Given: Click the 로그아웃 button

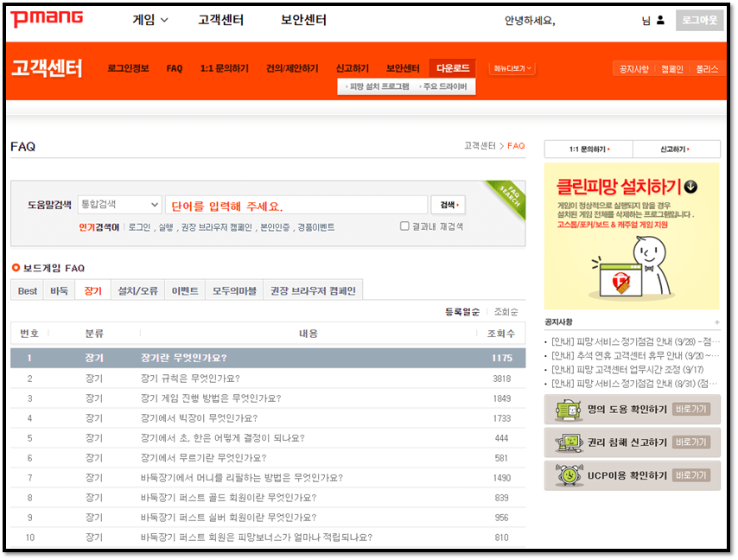Looking at the screenshot, I should tap(700, 19).
